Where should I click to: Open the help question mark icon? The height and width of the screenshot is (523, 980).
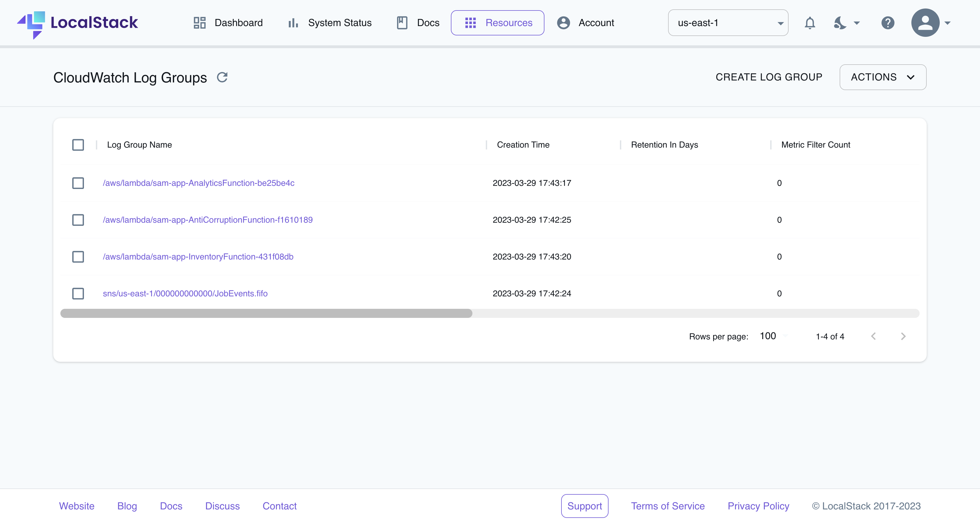point(888,23)
